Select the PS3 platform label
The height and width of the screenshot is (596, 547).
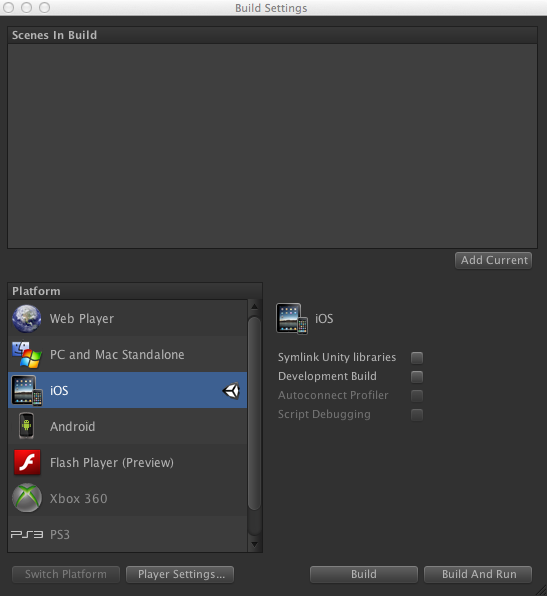coord(60,534)
